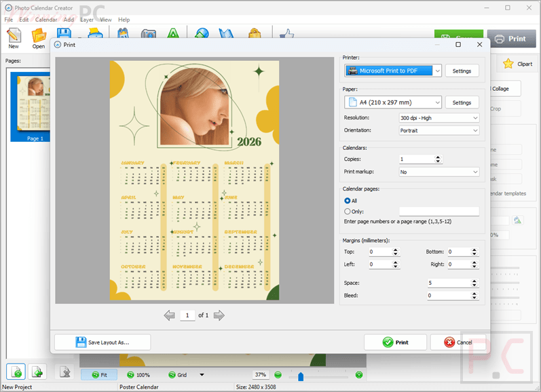541x392 pixels.
Task: Click the Top margin input field
Action: tap(380, 252)
